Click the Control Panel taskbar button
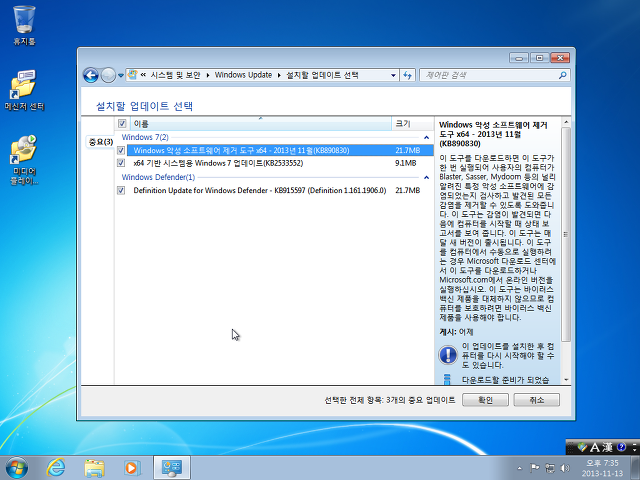This screenshot has height=480, width=640. pos(172,468)
